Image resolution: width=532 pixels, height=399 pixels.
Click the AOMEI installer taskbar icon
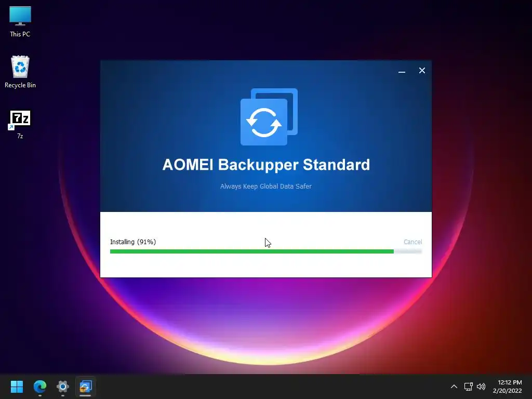86,387
